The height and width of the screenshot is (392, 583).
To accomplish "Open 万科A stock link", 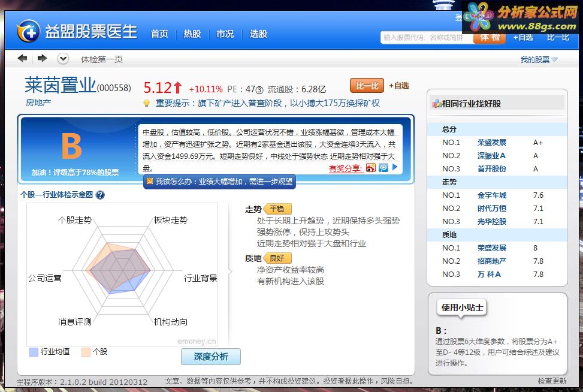I will (x=489, y=275).
